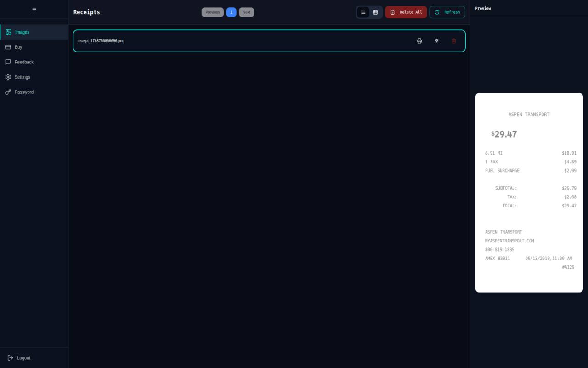Image resolution: width=588 pixels, height=368 pixels.
Task: Click the $29.47 amount in the preview
Action: 504,134
